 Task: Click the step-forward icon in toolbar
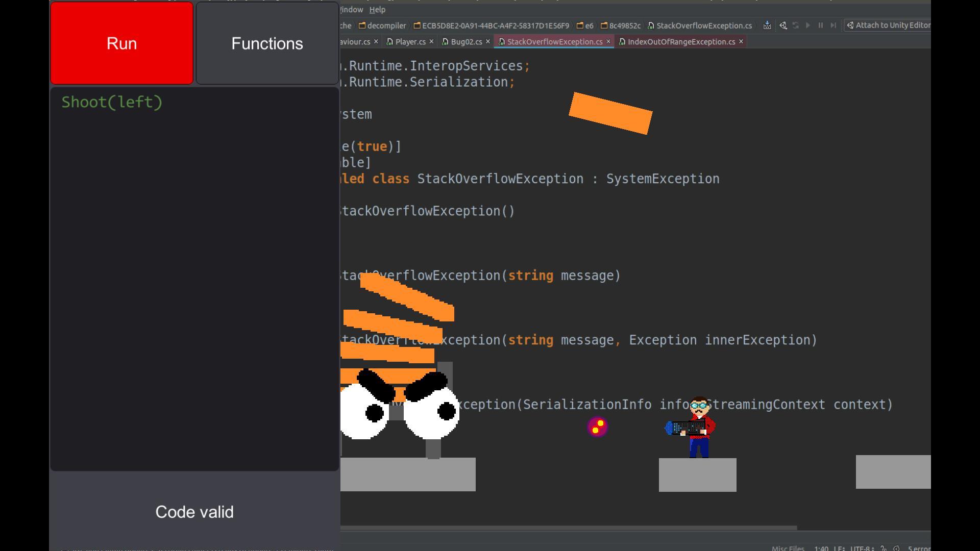coord(833,26)
